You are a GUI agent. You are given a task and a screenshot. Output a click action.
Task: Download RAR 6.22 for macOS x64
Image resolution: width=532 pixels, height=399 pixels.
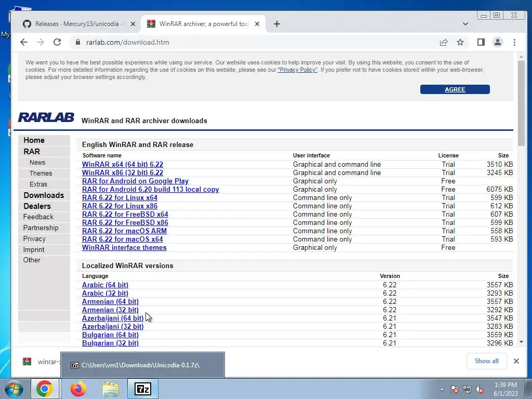pyautogui.click(x=123, y=239)
